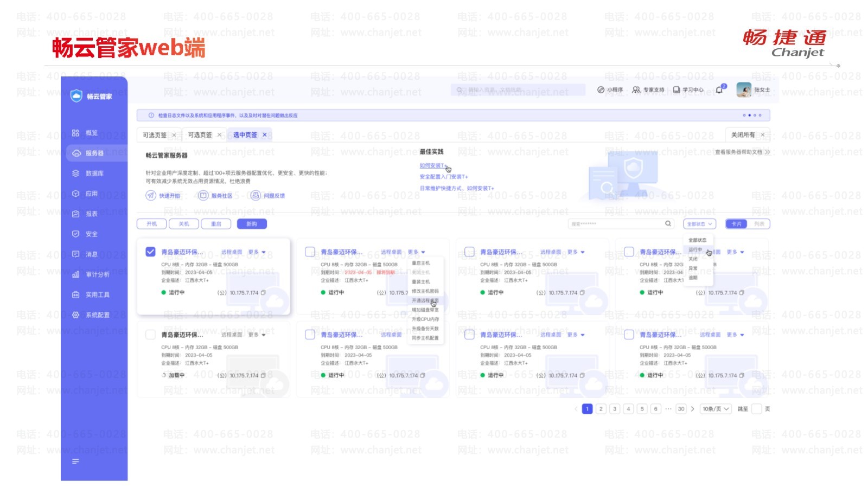Click the 新购 purchase button
868x488 pixels.
point(252,224)
